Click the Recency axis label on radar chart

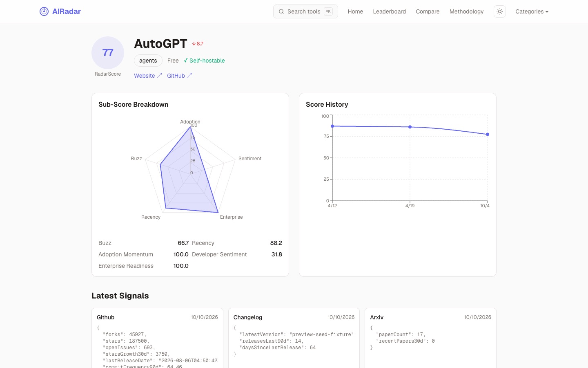click(x=151, y=217)
